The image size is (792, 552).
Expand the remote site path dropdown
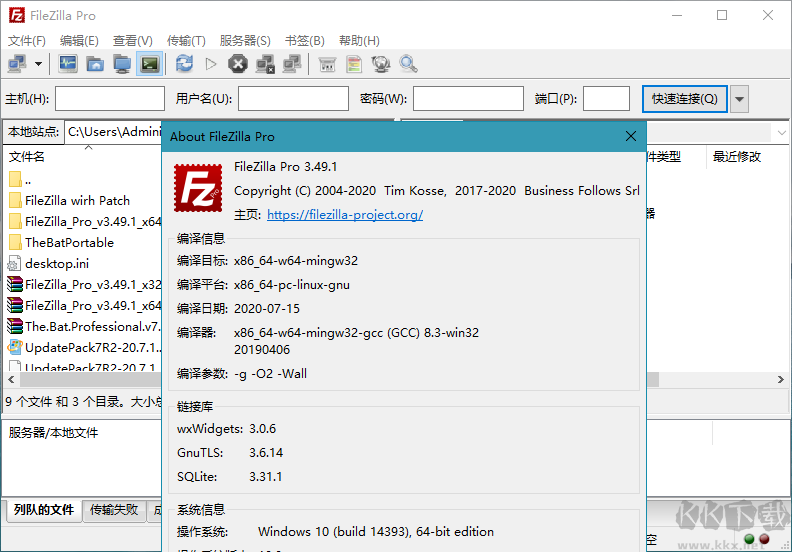pos(781,133)
